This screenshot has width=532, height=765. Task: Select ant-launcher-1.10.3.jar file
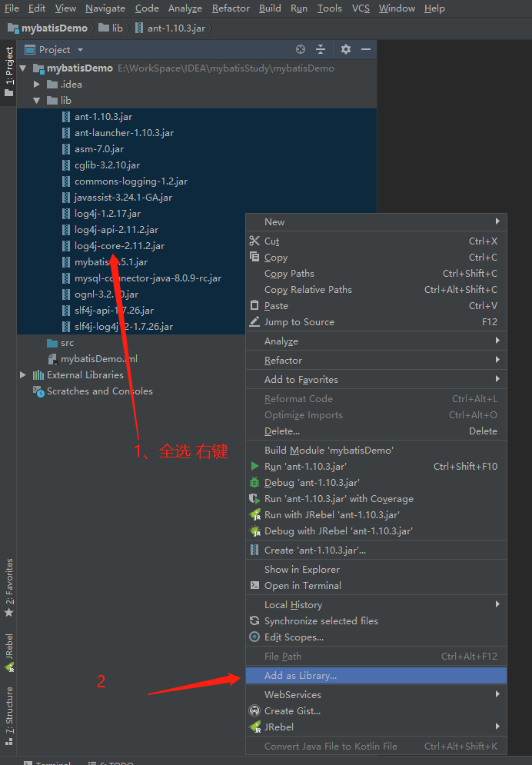125,133
